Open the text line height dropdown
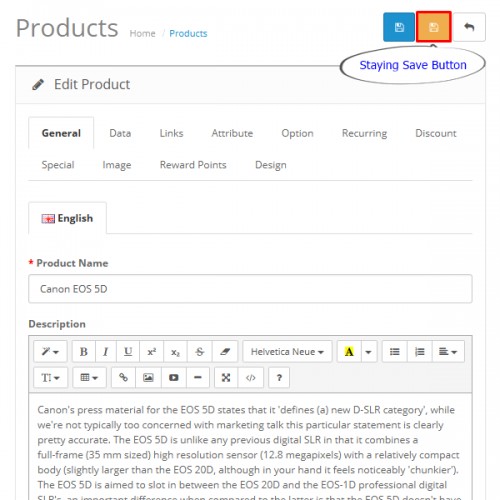Image resolution: width=500 pixels, height=500 pixels. pos(51,378)
